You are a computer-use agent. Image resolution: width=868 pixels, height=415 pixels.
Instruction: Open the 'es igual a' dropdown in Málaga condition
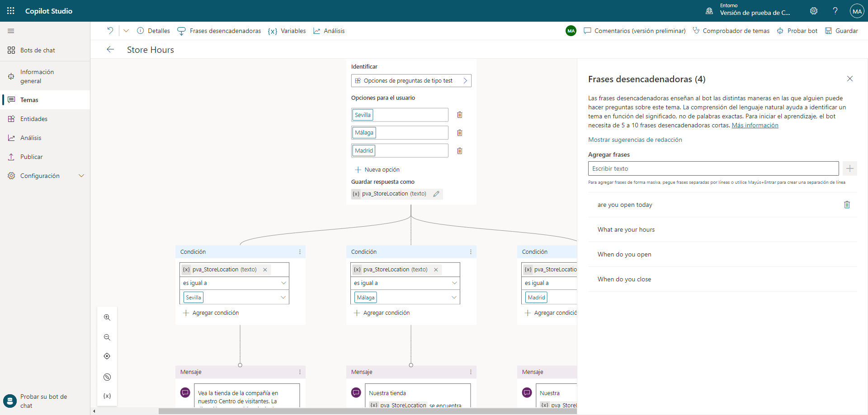click(x=405, y=283)
